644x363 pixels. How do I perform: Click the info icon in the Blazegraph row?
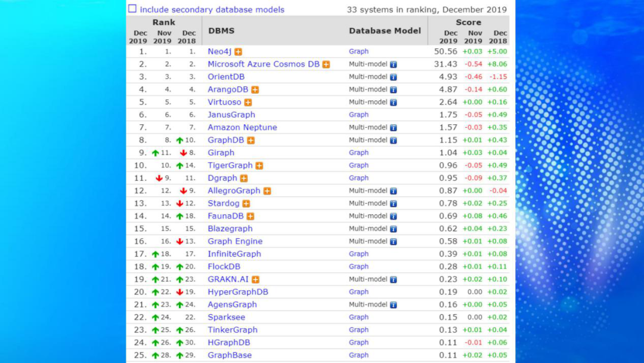coord(394,229)
